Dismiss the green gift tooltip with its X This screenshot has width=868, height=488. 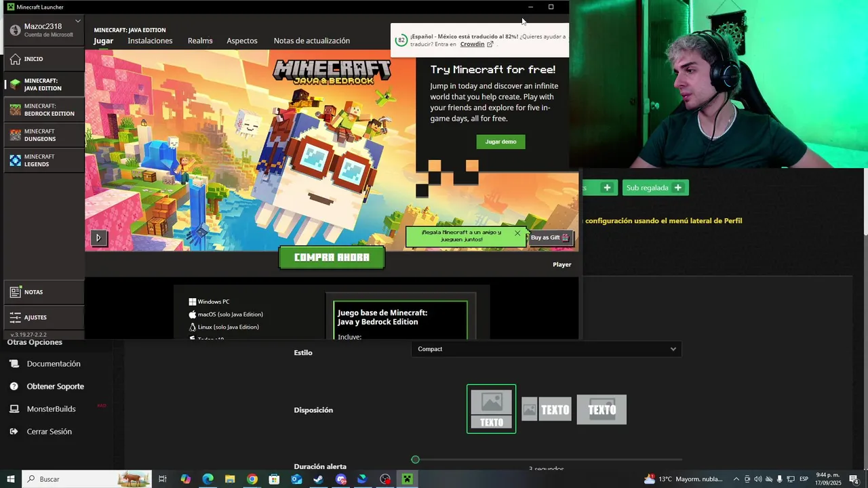pyautogui.click(x=517, y=233)
